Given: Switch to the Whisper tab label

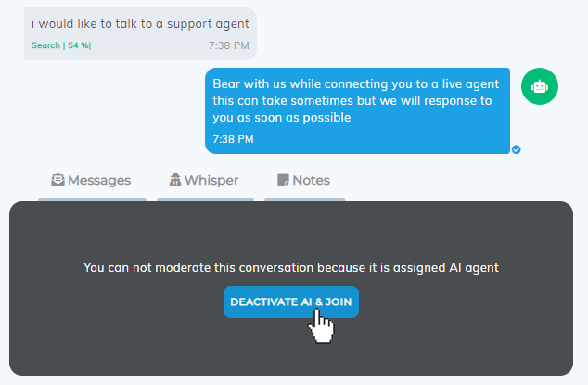Looking at the screenshot, I should [211, 181].
